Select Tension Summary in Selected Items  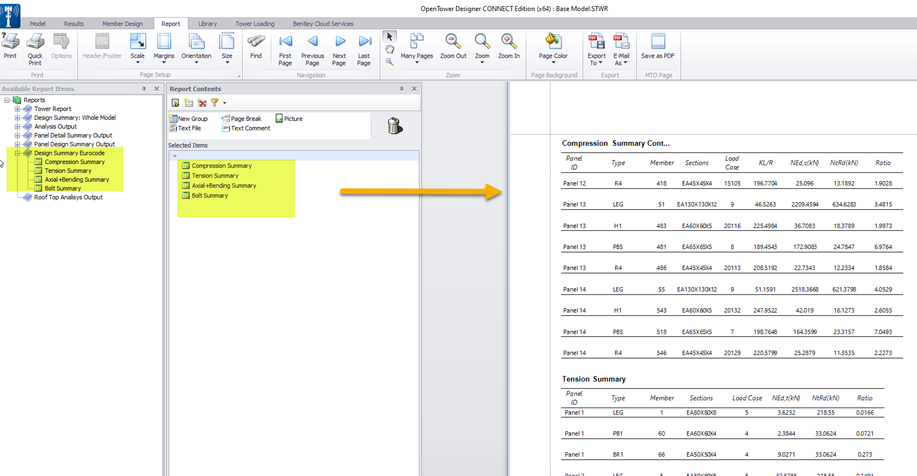pyautogui.click(x=214, y=176)
